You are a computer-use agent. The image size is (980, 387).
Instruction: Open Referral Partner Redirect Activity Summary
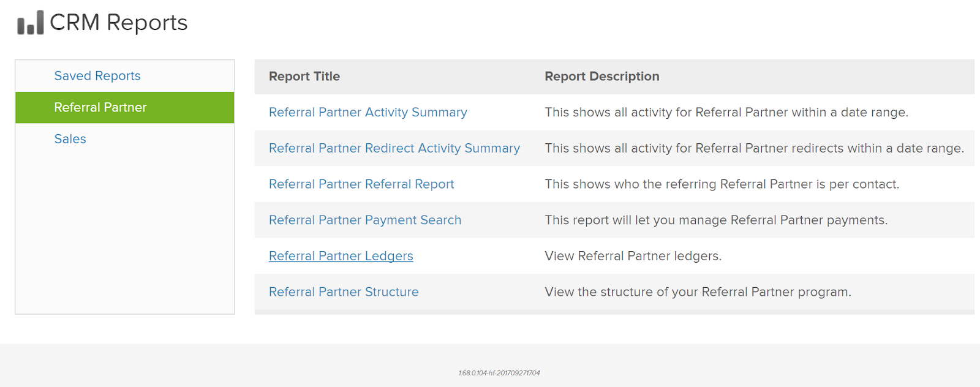point(394,148)
